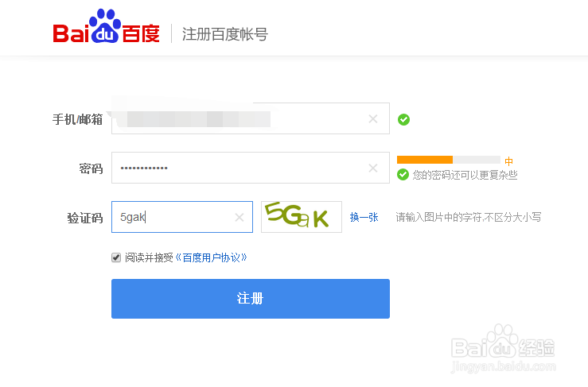Click the Baidu logo in the header
Viewport: 588px width, 387px height.
click(x=107, y=32)
